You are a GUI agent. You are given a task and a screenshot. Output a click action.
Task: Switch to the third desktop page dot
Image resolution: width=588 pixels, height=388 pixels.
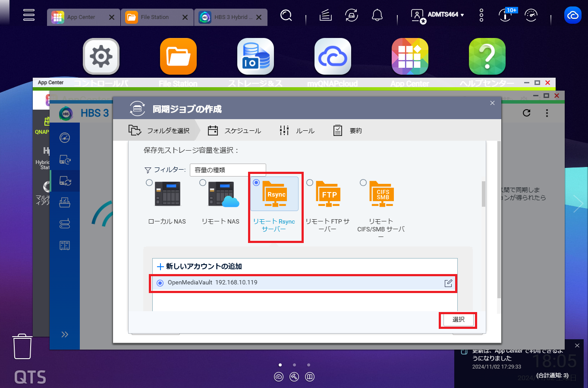308,365
